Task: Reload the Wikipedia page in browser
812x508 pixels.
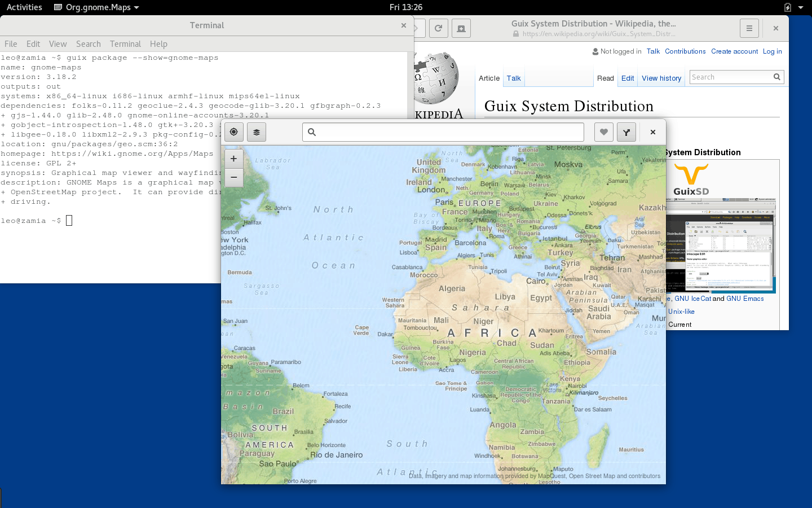Action: pos(438,28)
